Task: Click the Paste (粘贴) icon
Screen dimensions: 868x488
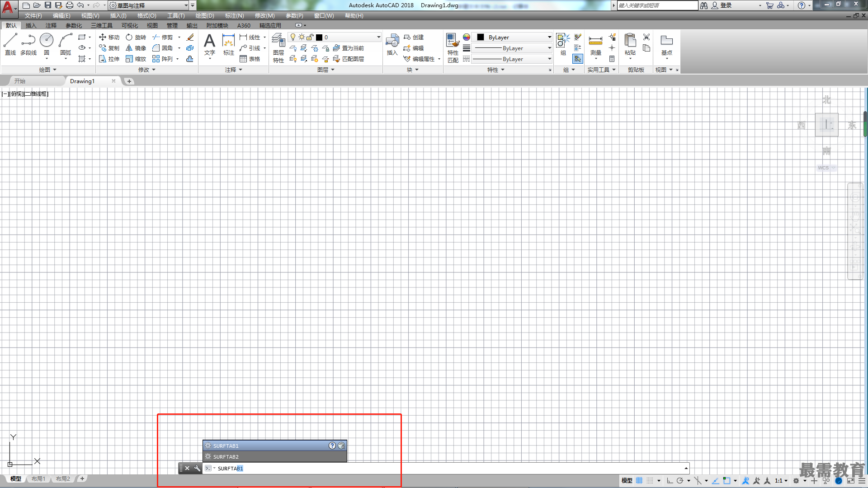Action: pyautogui.click(x=630, y=44)
